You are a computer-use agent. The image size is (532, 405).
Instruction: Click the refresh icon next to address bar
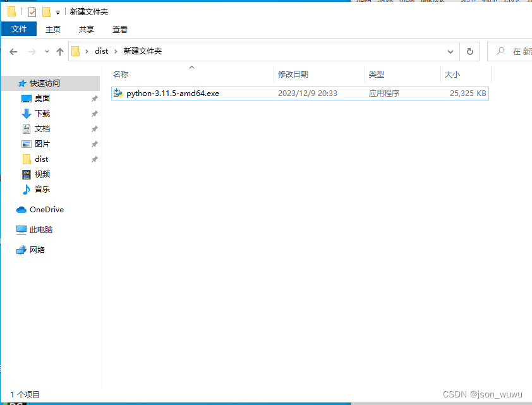pos(469,51)
